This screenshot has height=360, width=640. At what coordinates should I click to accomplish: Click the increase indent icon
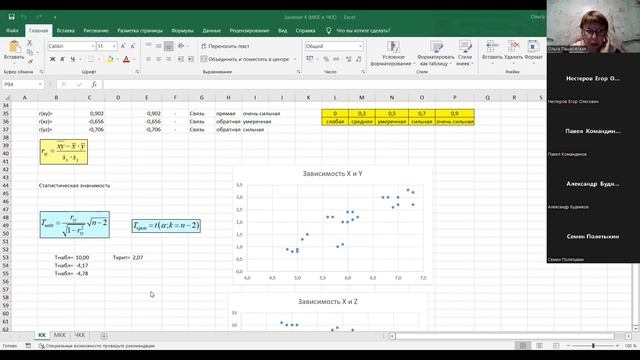[x=191, y=59]
